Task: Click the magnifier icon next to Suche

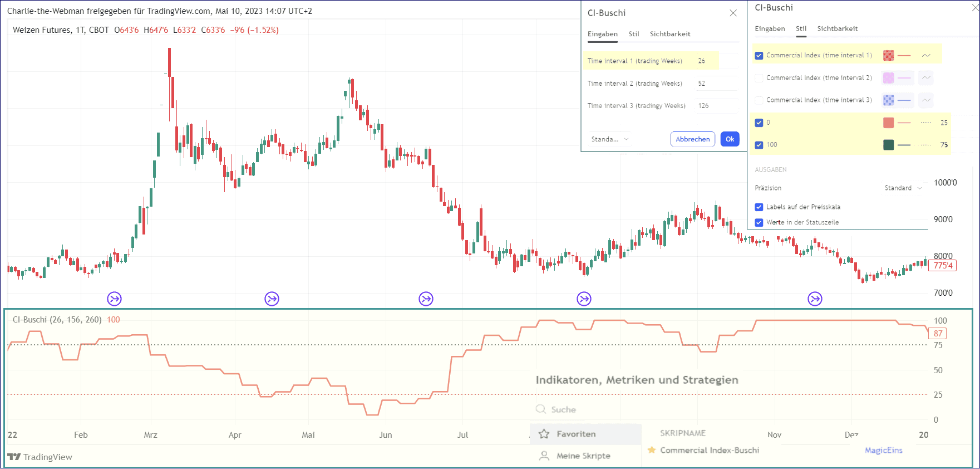Action: pyautogui.click(x=540, y=409)
